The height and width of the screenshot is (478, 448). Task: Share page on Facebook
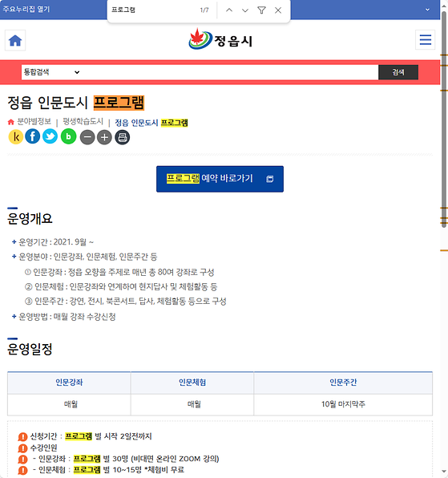(x=33, y=136)
